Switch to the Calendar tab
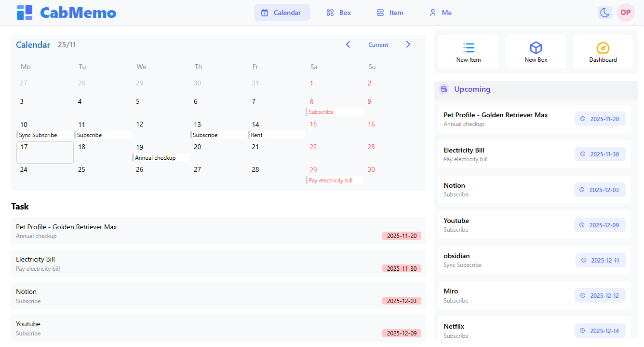This screenshot has width=644, height=347. 282,12
